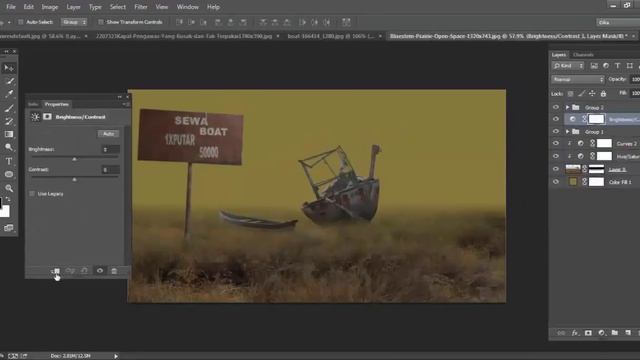Expand the Group 1 folder
640x360 pixels.
pos(567,131)
